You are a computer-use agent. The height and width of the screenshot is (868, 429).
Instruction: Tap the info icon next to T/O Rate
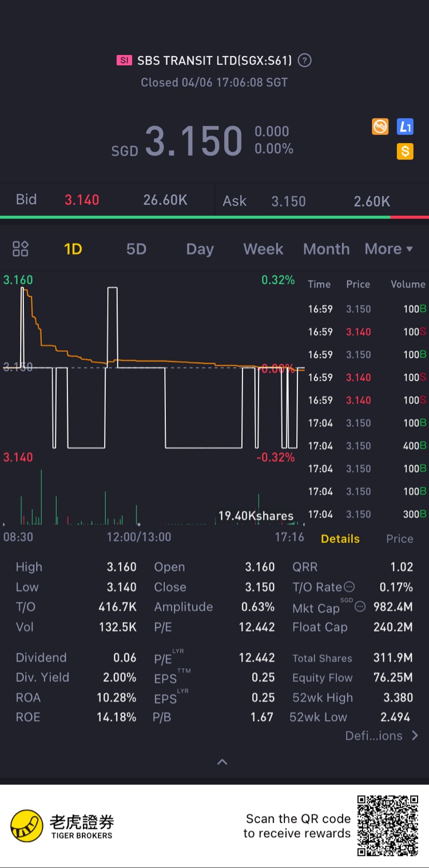(x=349, y=587)
